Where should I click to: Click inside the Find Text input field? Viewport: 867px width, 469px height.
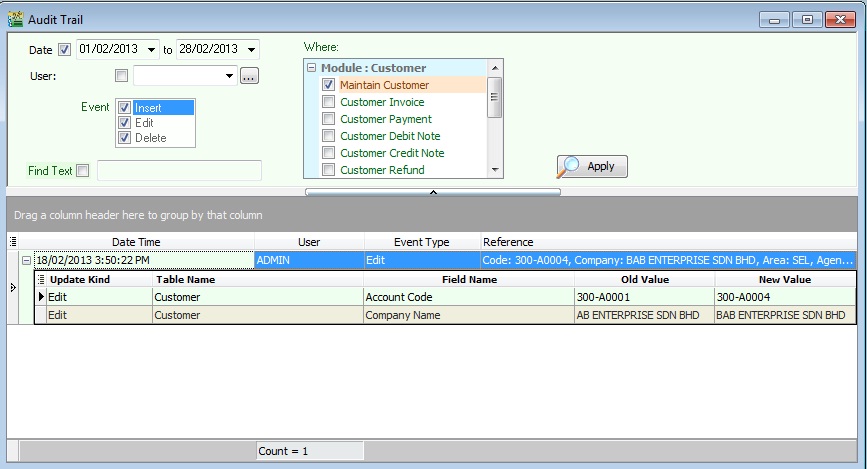click(178, 171)
